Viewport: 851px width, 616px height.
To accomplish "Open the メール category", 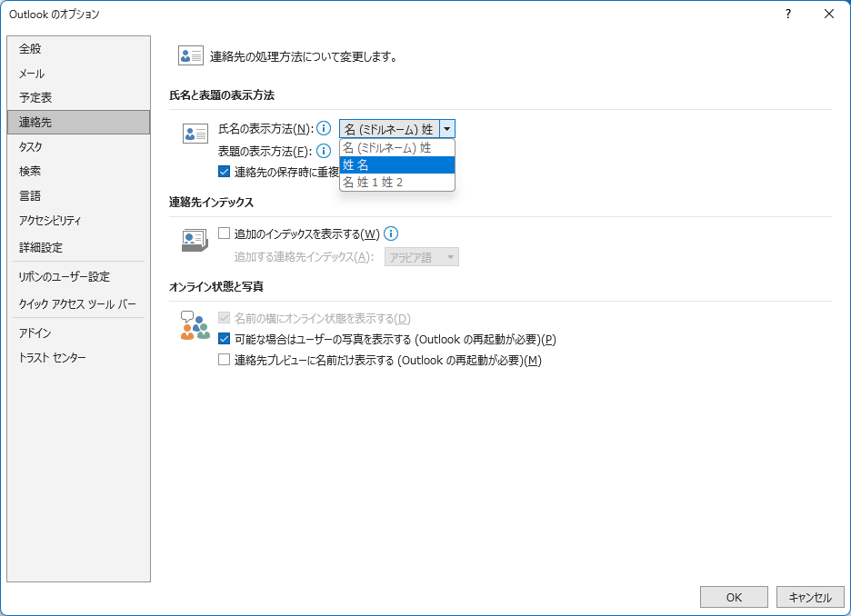I will coord(79,74).
